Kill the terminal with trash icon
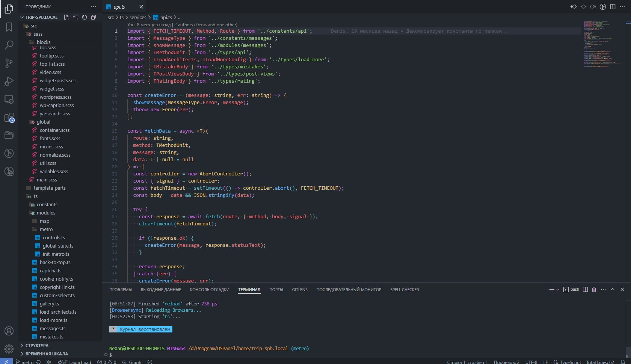Viewport: 631px width, 364px height. [x=594, y=290]
